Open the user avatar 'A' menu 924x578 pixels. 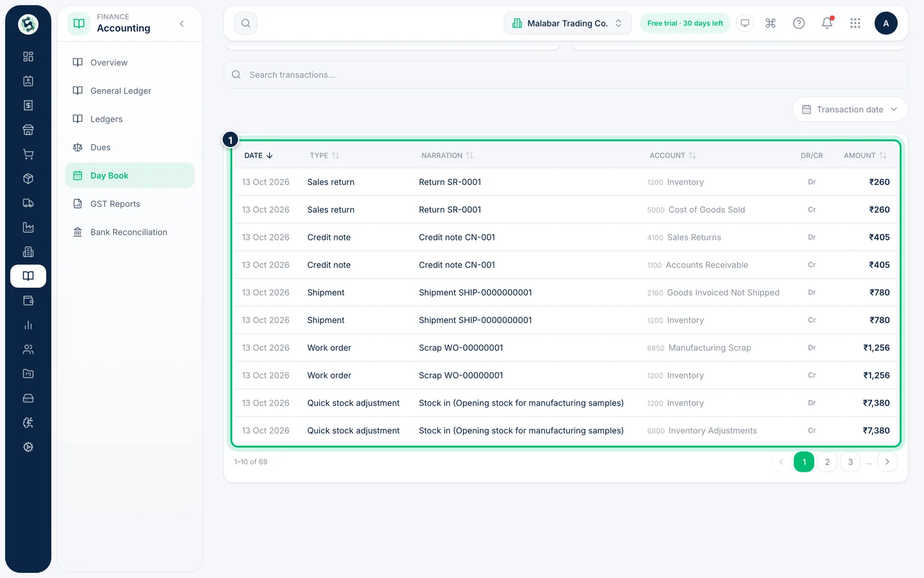click(886, 23)
